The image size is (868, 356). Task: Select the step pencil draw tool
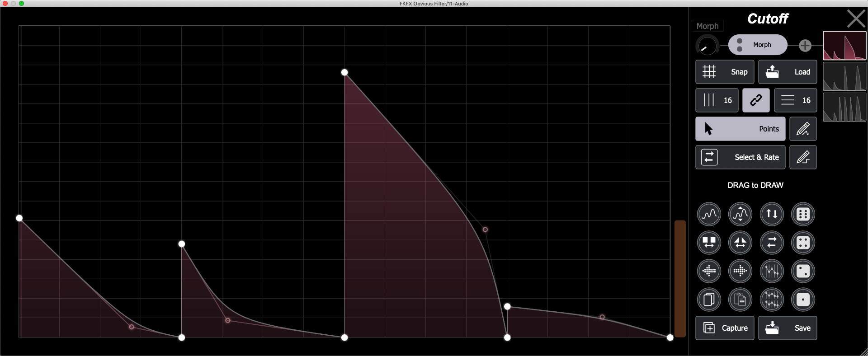click(x=803, y=157)
